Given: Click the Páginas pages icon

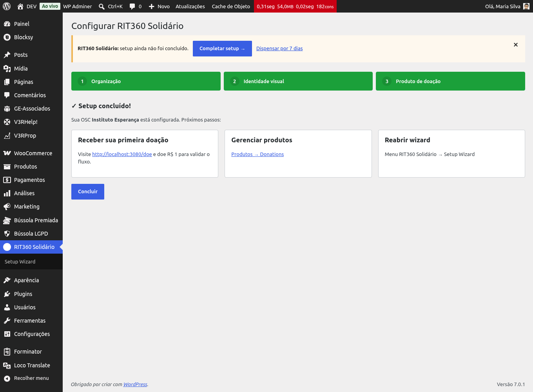Looking at the screenshot, I should (7, 82).
